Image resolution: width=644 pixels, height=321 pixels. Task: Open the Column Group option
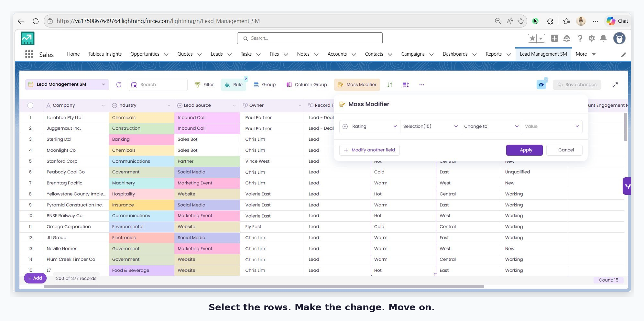307,85
